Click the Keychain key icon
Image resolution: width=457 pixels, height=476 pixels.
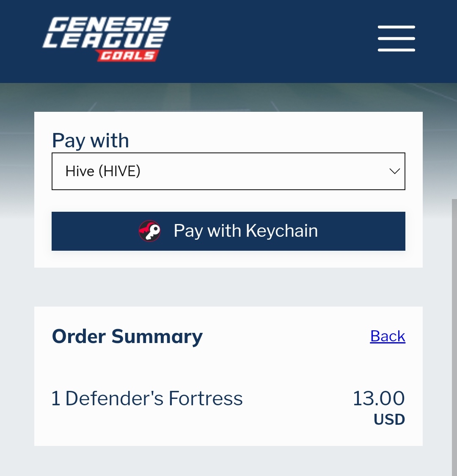pos(149,231)
